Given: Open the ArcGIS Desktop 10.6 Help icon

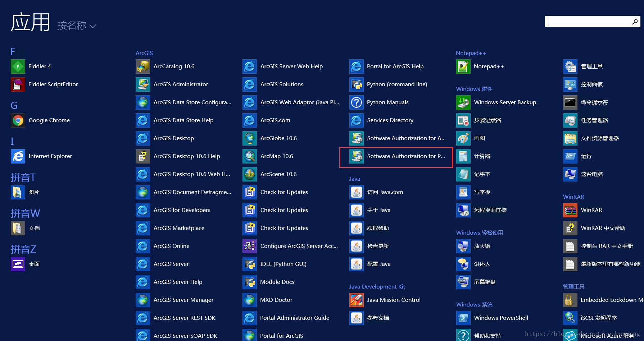Looking at the screenshot, I should 143,156.
